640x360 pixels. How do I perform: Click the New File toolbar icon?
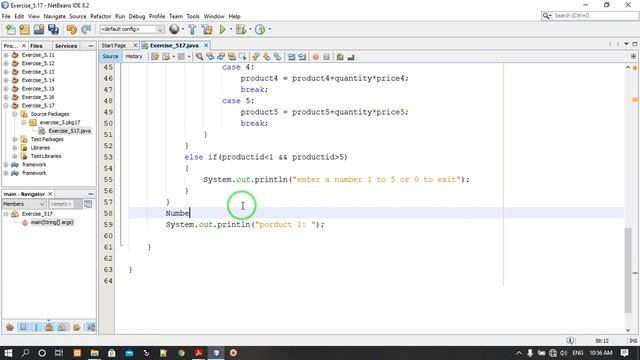point(11,29)
